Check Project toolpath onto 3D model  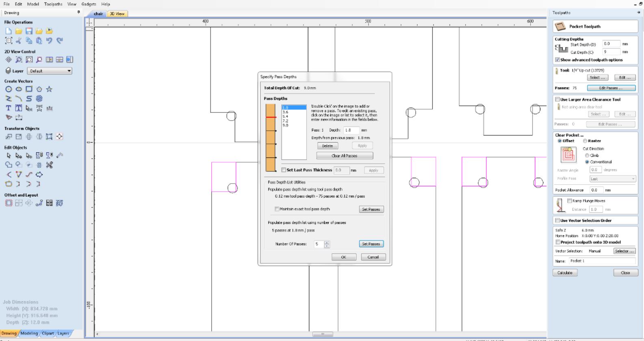tap(558, 242)
